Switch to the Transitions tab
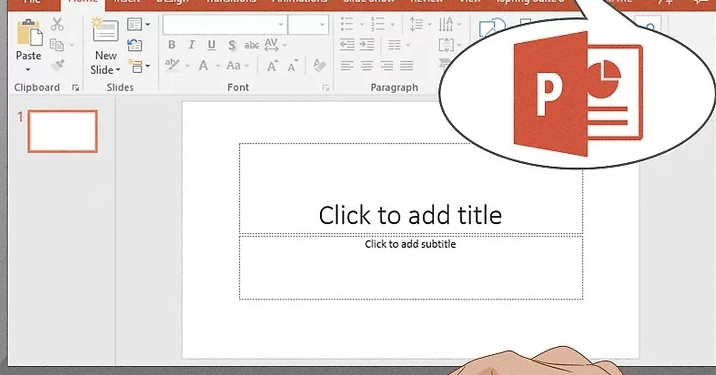The width and height of the screenshot is (716, 375). pos(231,2)
